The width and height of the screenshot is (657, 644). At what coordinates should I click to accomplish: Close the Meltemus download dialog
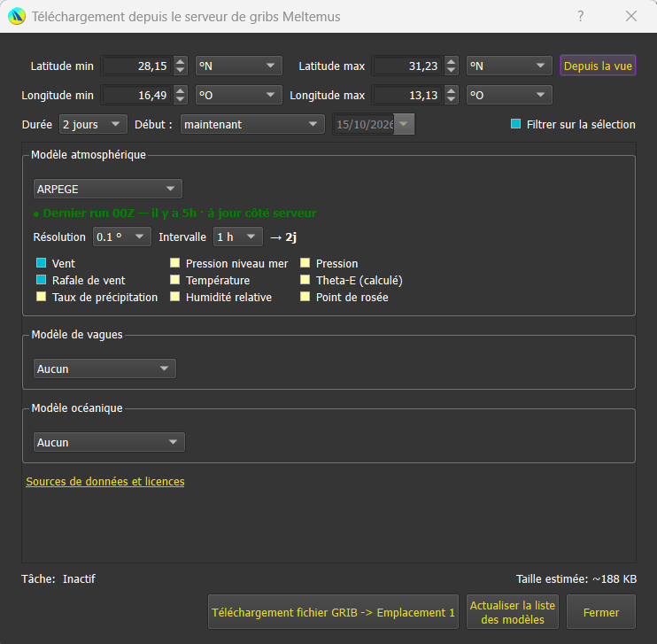(631, 16)
